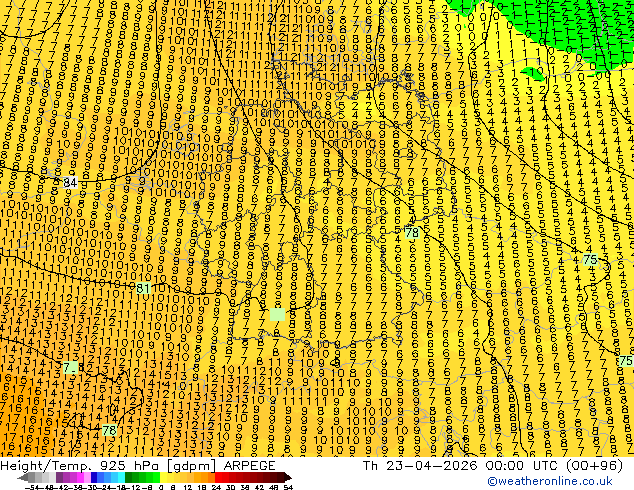Click the dark right arrow of colour scale
Screen dimensions: 634x490
(x=288, y=477)
